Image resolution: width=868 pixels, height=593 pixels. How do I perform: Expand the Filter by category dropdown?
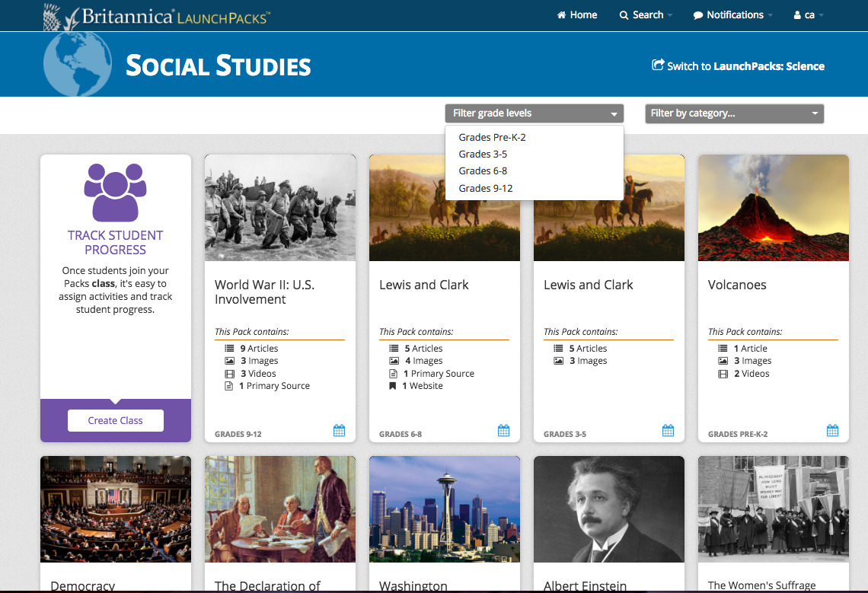734,113
